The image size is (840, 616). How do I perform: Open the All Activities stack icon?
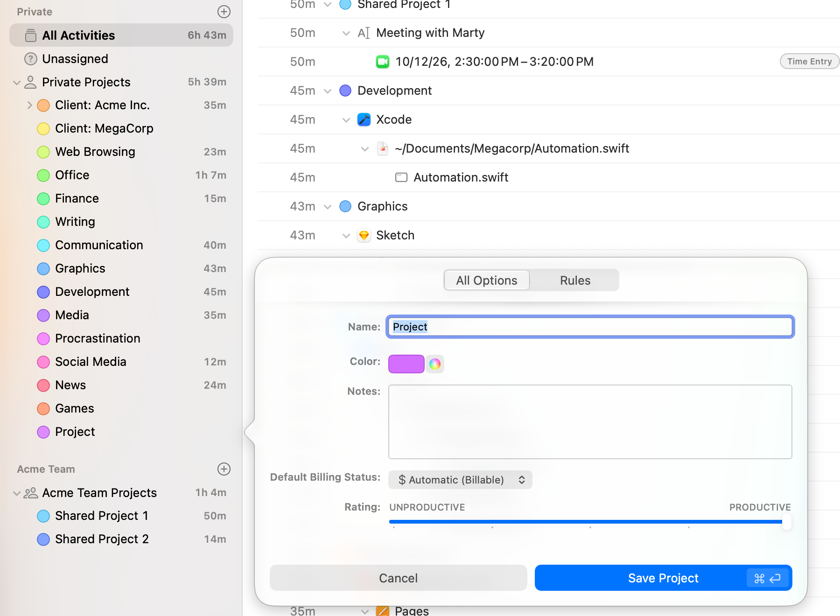coord(31,35)
